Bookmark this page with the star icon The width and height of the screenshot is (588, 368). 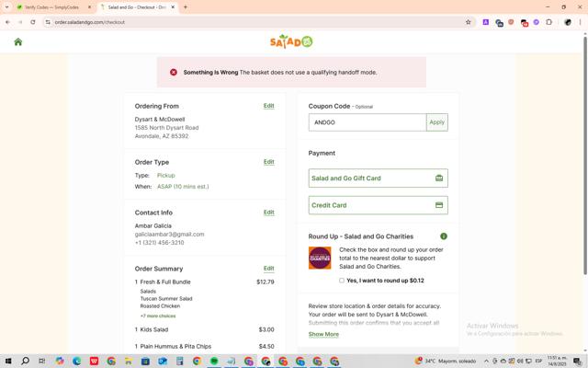[x=468, y=22]
